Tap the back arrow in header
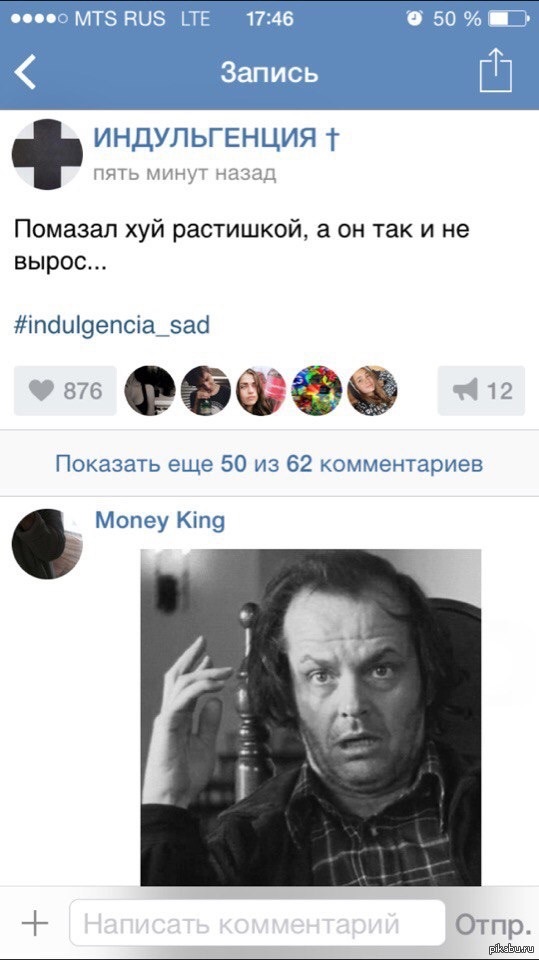539x960 pixels. (25, 72)
